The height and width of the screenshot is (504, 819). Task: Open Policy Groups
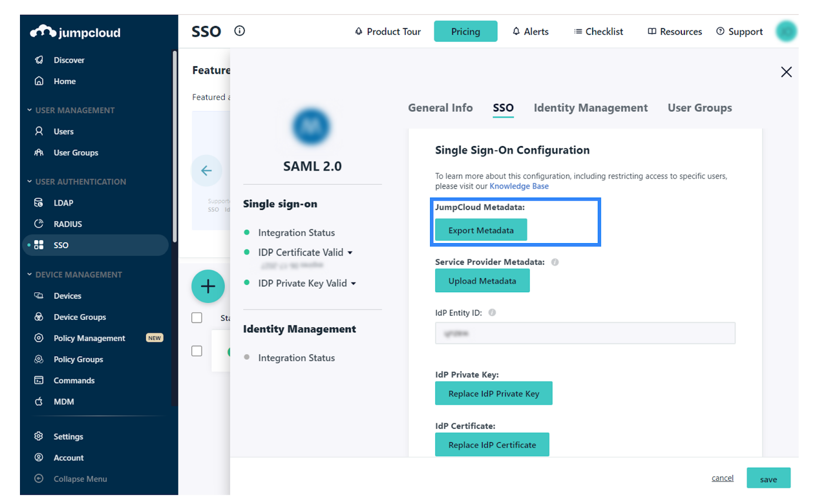[78, 359]
